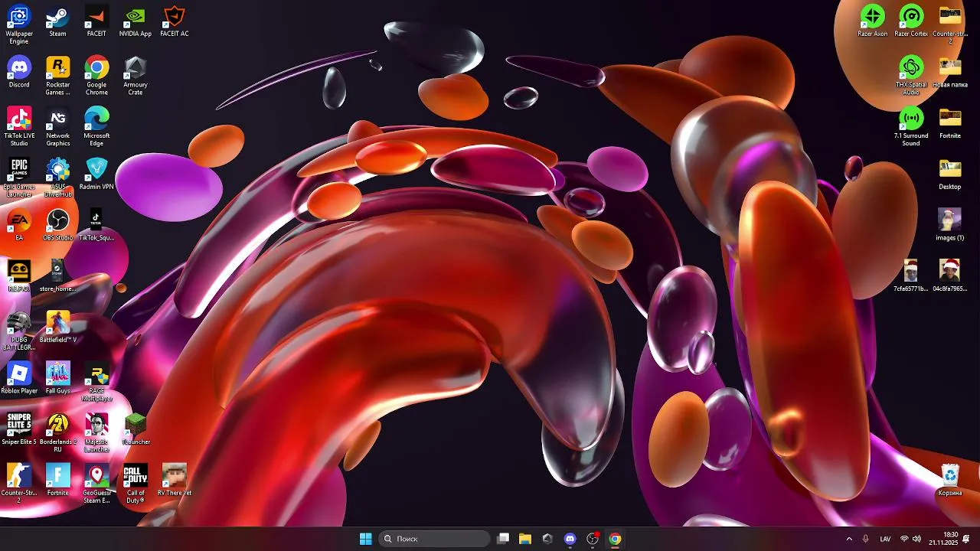Click the Поиск taskbar search box

(x=434, y=539)
